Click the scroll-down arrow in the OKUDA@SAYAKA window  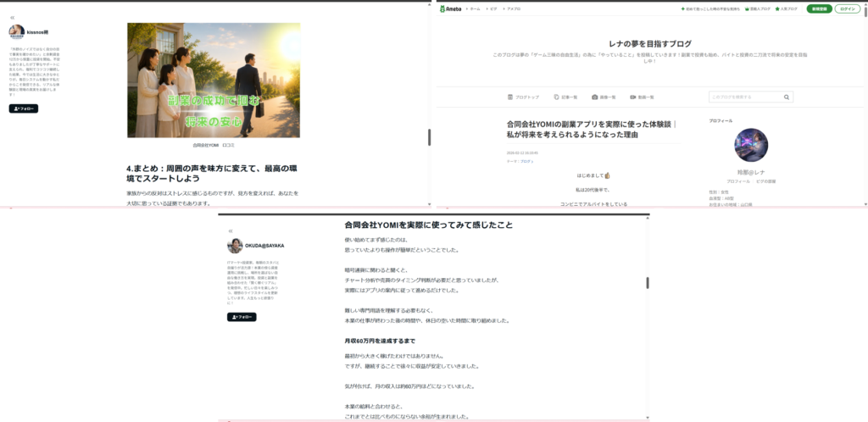[x=648, y=418]
